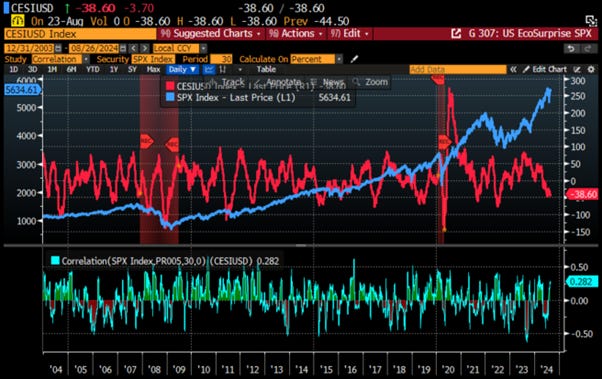602x379 pixels.
Task: Click the end date field 08/26/2024
Action: [x=94, y=48]
